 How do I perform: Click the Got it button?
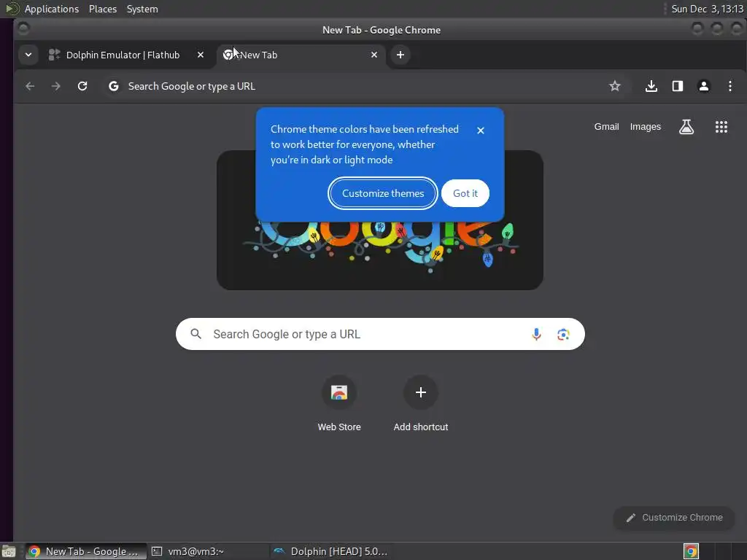465,193
